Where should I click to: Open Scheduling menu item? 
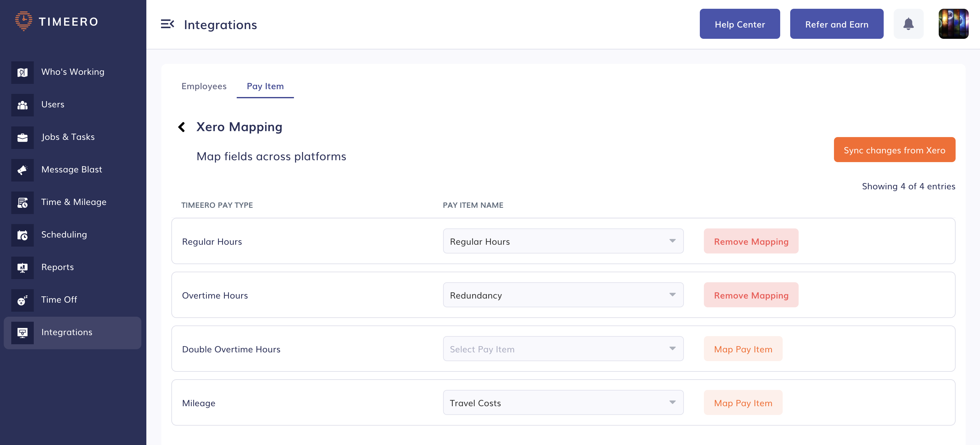[x=72, y=235]
